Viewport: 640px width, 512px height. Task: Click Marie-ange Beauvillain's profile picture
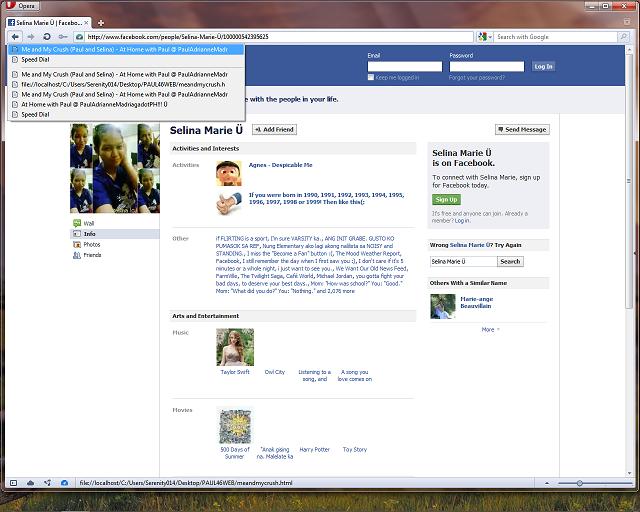(443, 306)
